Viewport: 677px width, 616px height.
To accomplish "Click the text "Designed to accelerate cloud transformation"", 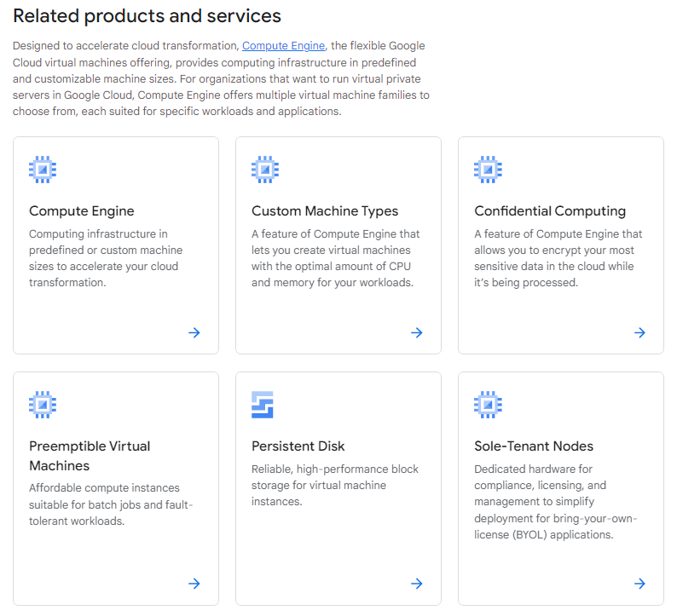I will coord(125,46).
